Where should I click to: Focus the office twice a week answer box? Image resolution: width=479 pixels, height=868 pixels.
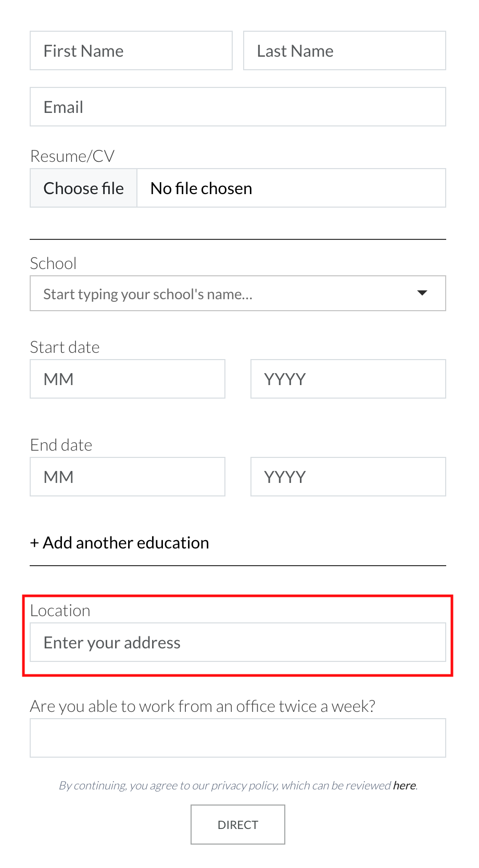click(237, 737)
